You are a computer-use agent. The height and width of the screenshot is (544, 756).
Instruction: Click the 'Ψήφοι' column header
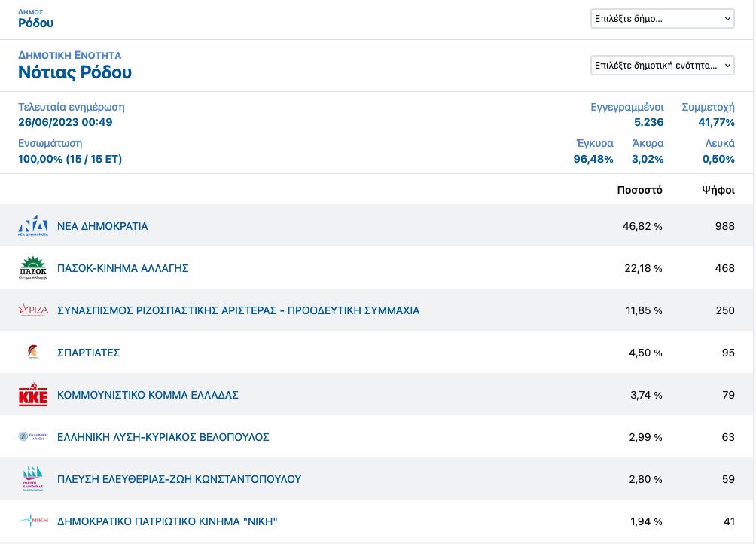click(x=718, y=190)
